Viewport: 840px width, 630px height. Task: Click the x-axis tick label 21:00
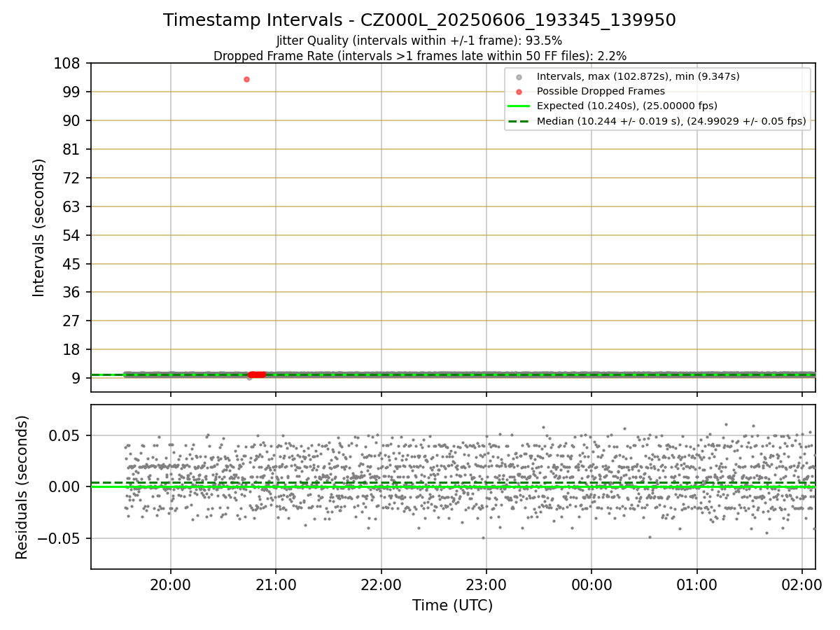[x=276, y=585]
